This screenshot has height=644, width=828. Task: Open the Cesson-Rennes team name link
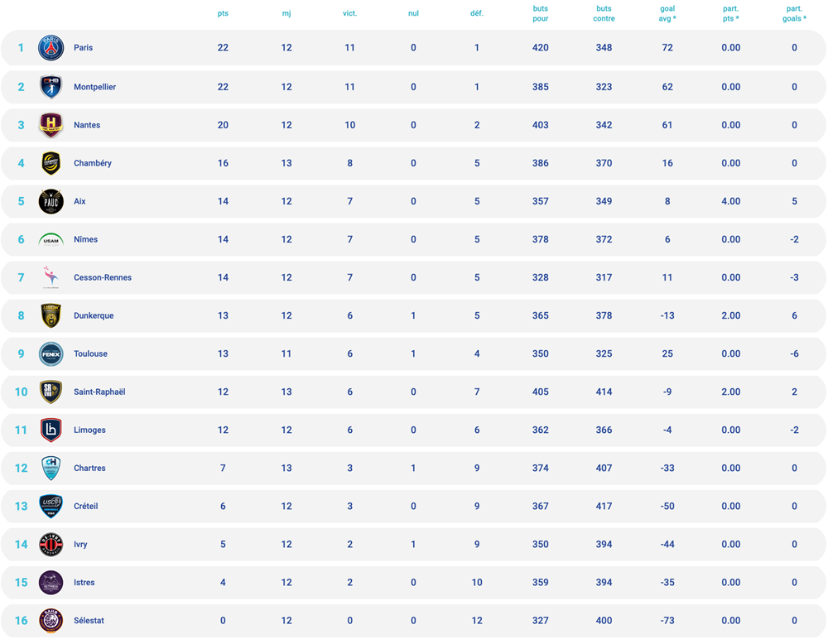point(103,277)
